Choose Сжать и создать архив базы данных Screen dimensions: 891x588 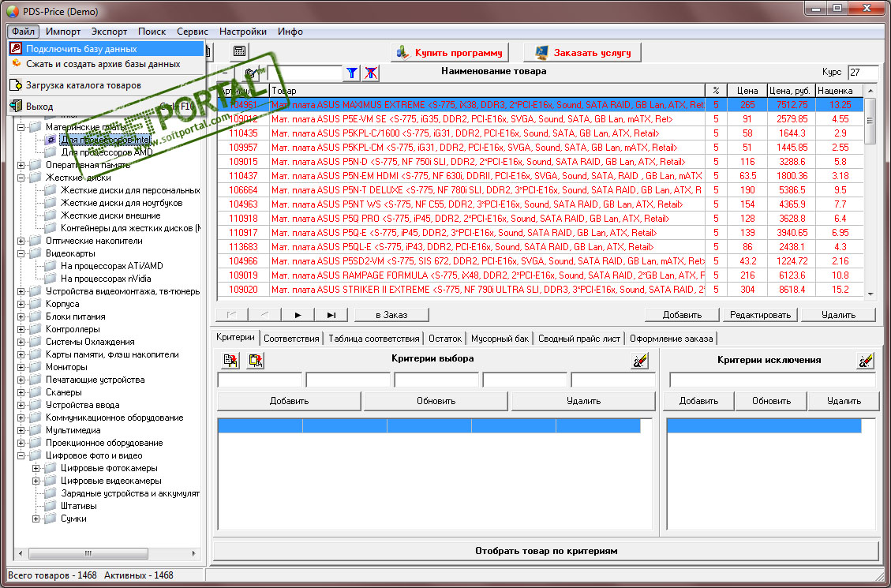pos(106,64)
